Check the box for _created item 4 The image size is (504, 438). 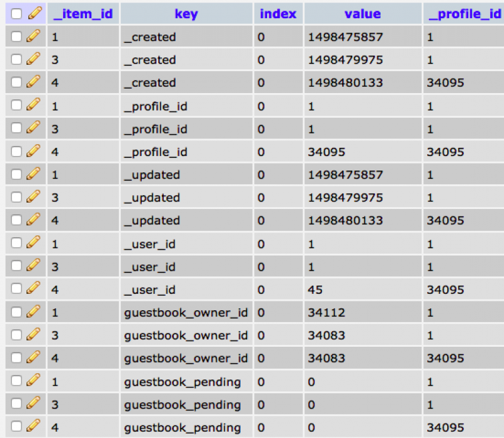16,82
